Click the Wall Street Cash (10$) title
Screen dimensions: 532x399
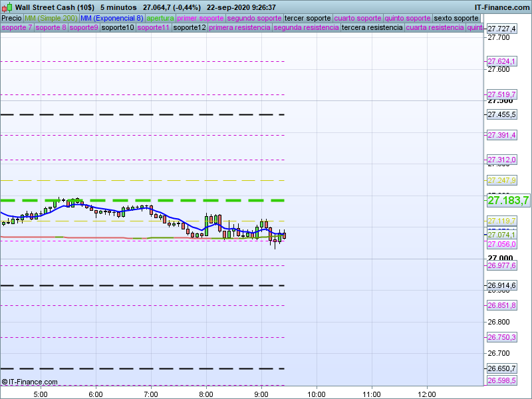[55, 7]
